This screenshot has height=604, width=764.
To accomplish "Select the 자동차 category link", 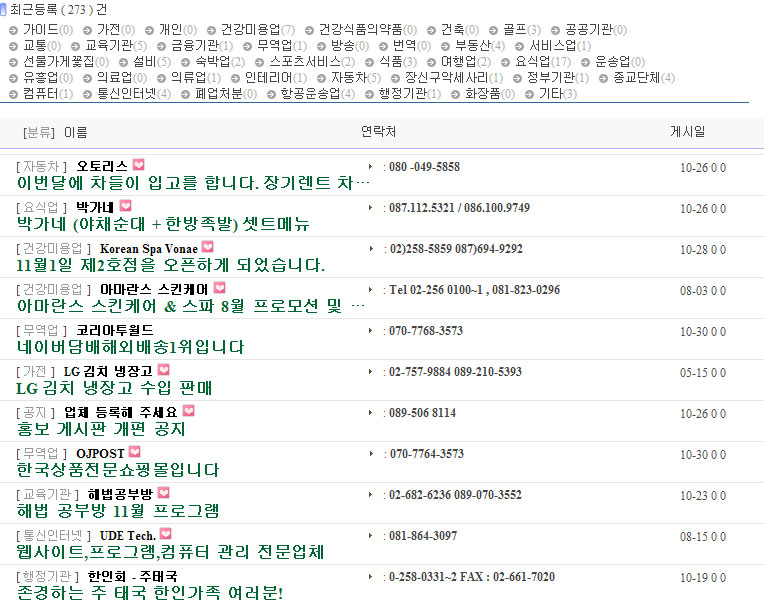I will coord(350,78).
